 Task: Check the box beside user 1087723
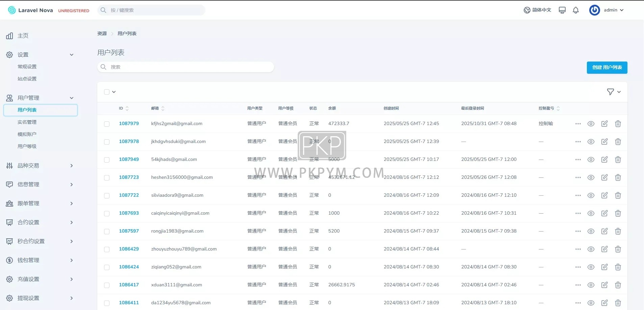point(107,178)
